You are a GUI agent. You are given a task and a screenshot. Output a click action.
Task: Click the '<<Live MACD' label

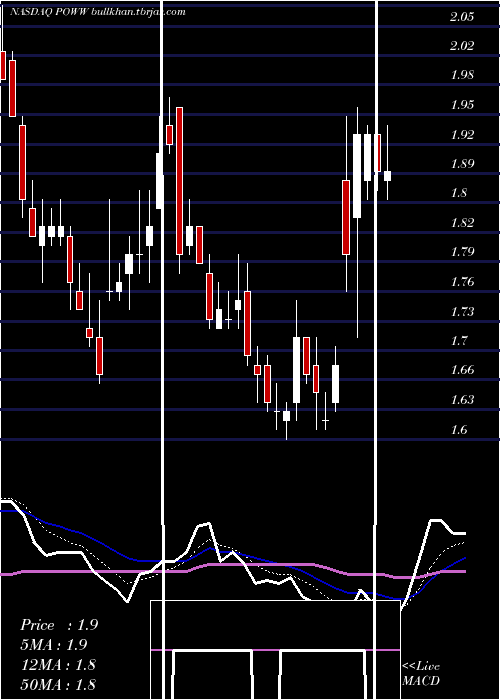point(421,673)
